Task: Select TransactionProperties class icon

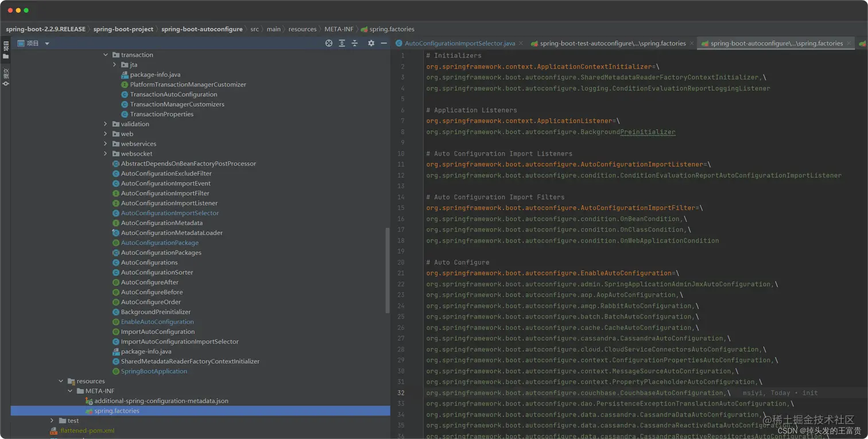Action: [125, 114]
